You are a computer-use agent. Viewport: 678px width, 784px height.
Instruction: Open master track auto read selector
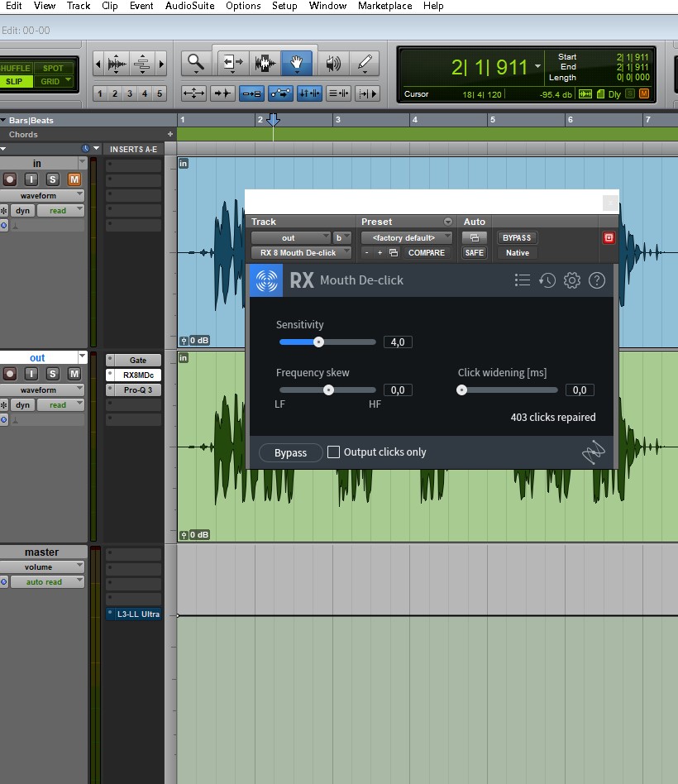click(x=47, y=582)
